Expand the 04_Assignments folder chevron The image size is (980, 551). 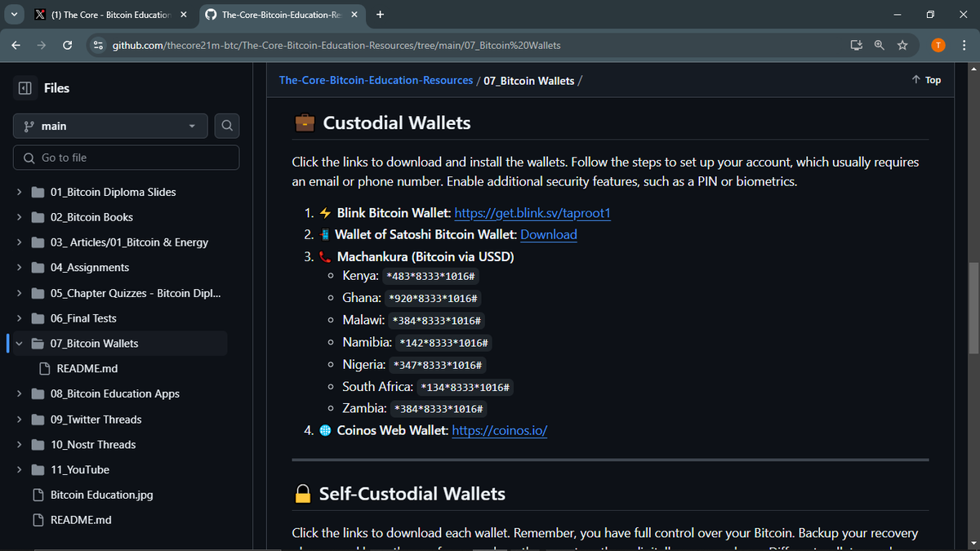tap(19, 268)
